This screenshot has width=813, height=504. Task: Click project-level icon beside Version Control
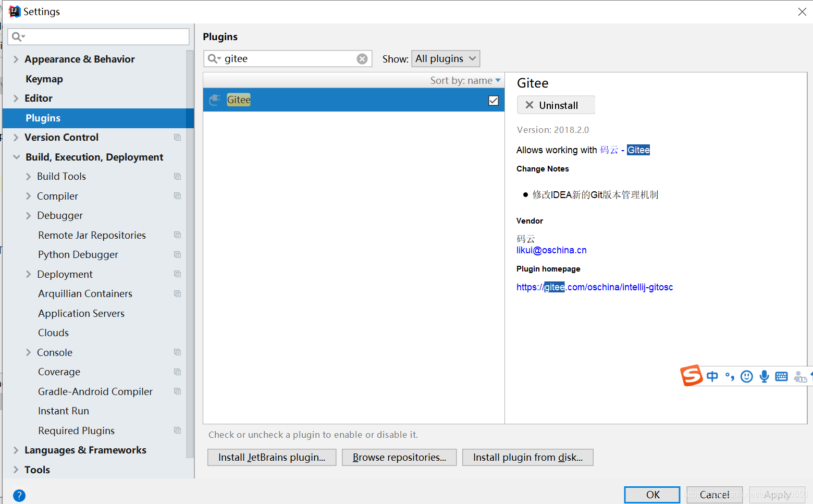tap(177, 138)
